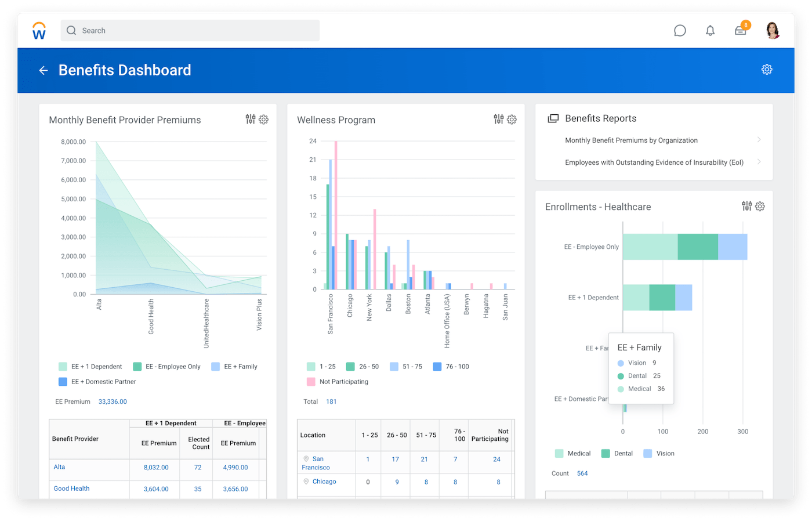The image size is (812, 521).
Task: Click the location pin beside Chicago
Action: [306, 481]
